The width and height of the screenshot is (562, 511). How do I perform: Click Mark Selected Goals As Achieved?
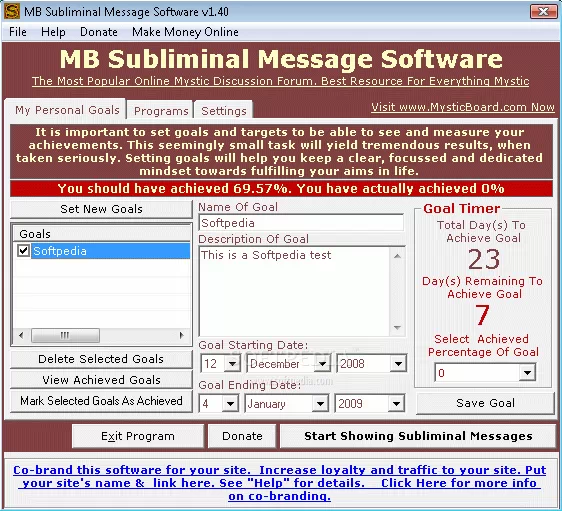pyautogui.click(x=101, y=401)
